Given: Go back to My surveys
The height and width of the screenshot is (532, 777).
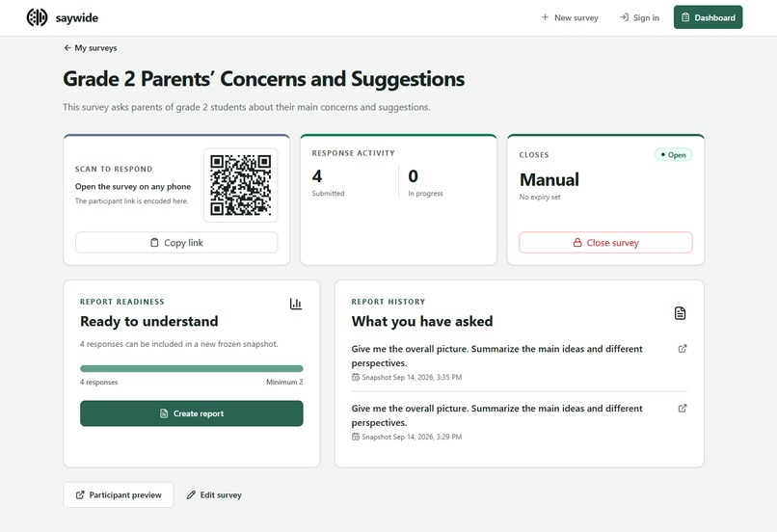Looking at the screenshot, I should point(91,48).
